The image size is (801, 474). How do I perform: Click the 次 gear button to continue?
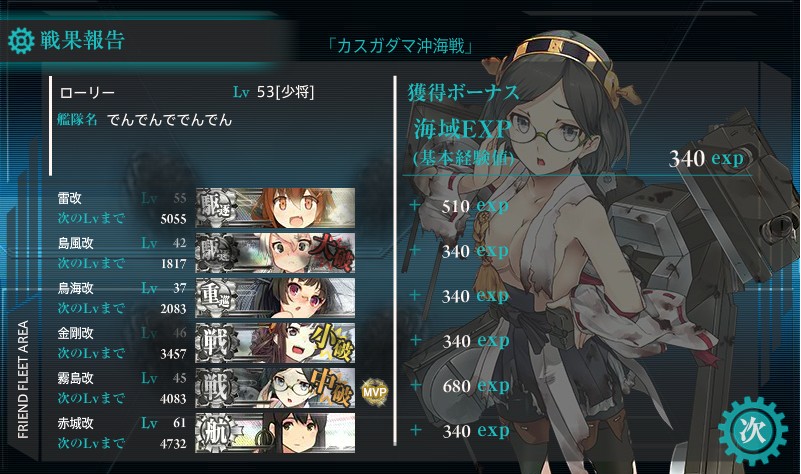click(752, 431)
